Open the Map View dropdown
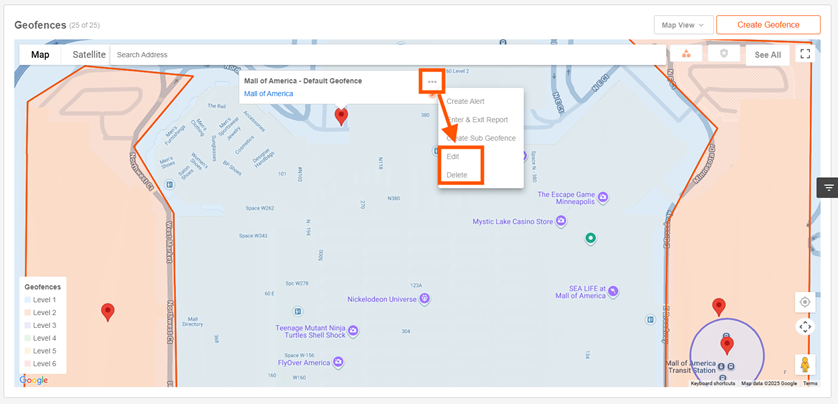 click(683, 25)
